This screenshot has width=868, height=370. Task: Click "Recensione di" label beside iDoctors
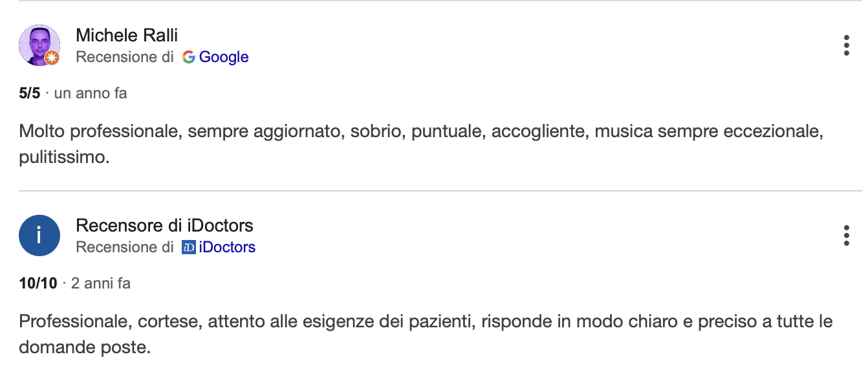coord(125,247)
